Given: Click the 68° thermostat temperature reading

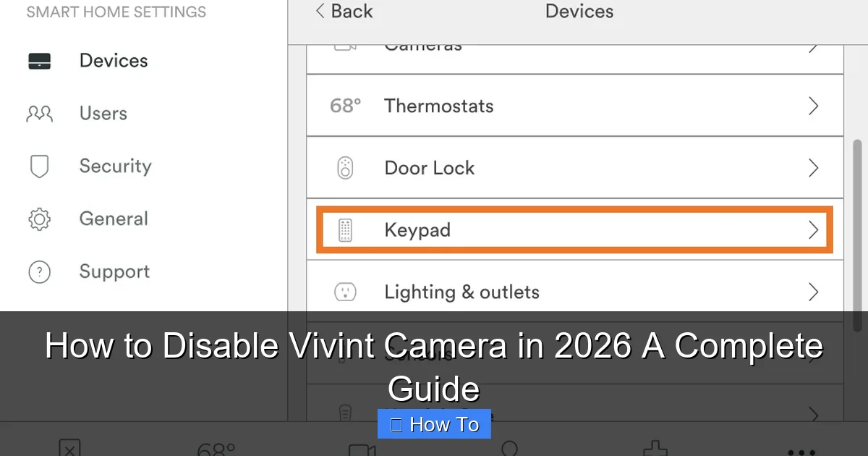Looking at the screenshot, I should [345, 106].
